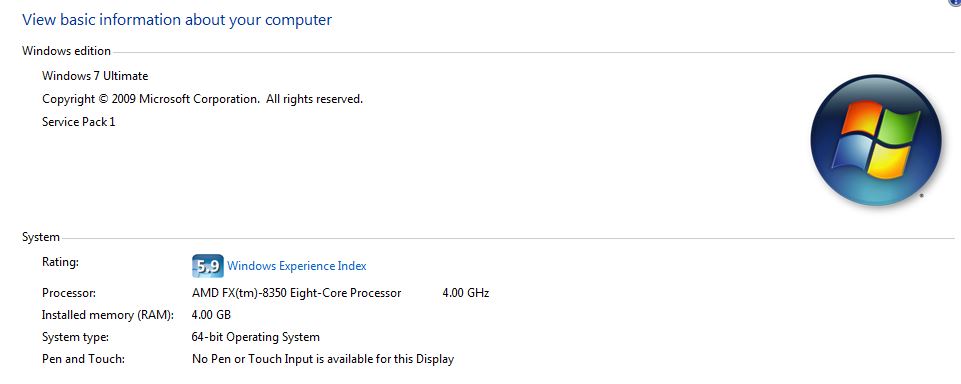Select the AMD FX-8350 processor name

coord(297,293)
